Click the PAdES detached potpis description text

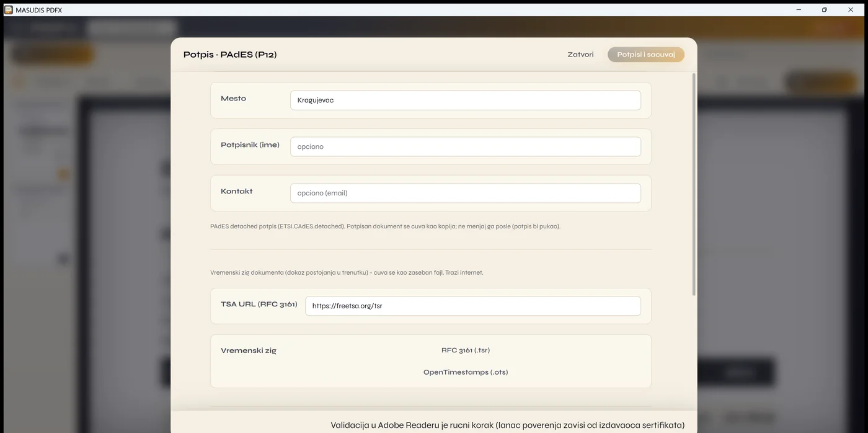[385, 226]
